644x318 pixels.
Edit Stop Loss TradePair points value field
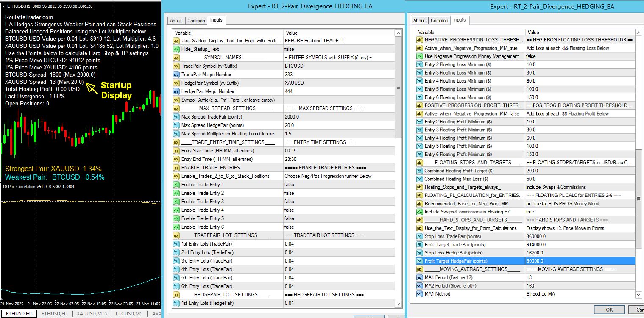pos(580,236)
